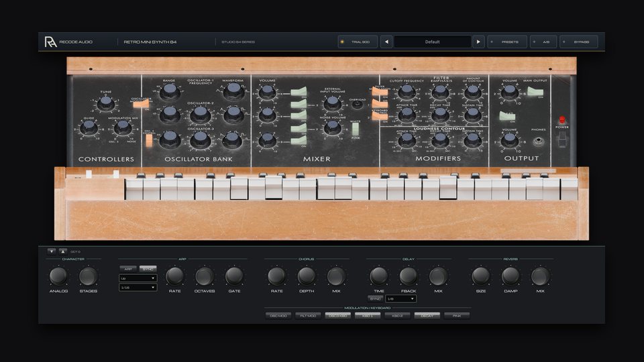Click the Trial 90D button

coord(358,42)
